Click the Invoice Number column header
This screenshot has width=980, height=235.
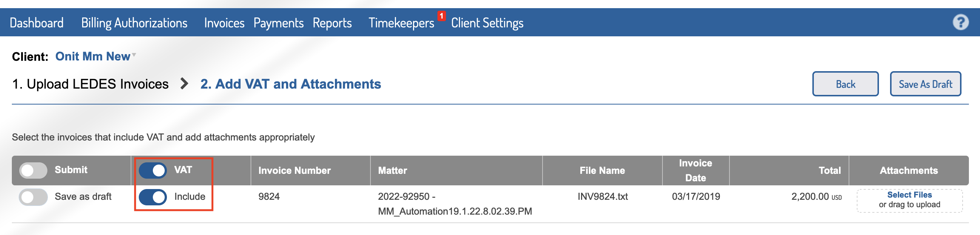click(295, 170)
